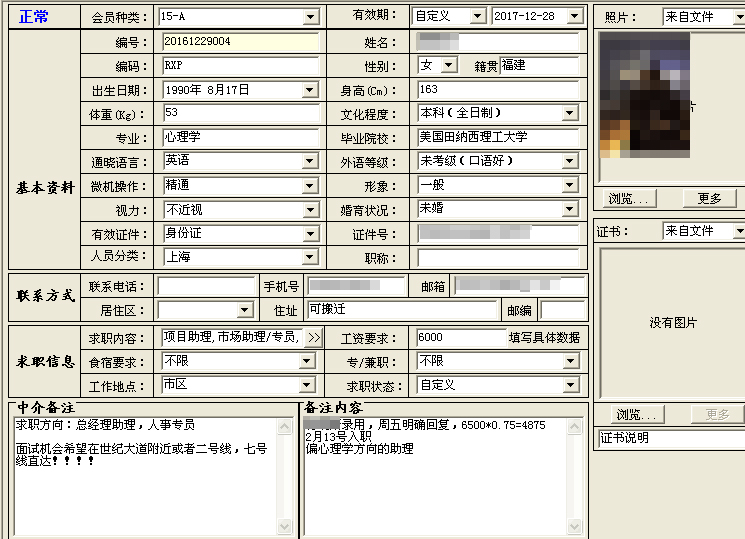Click the 工资要求 field showing 6000

(460, 338)
